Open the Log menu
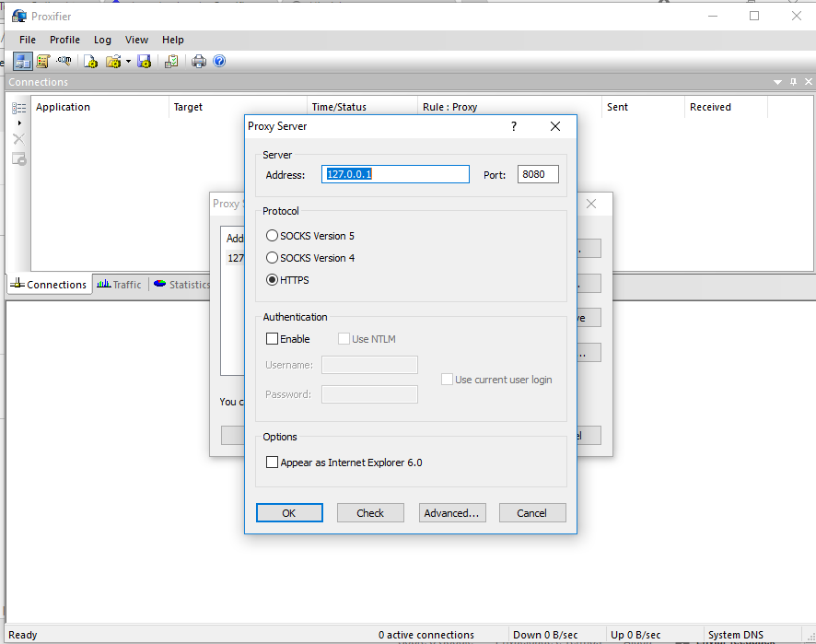 (x=102, y=40)
